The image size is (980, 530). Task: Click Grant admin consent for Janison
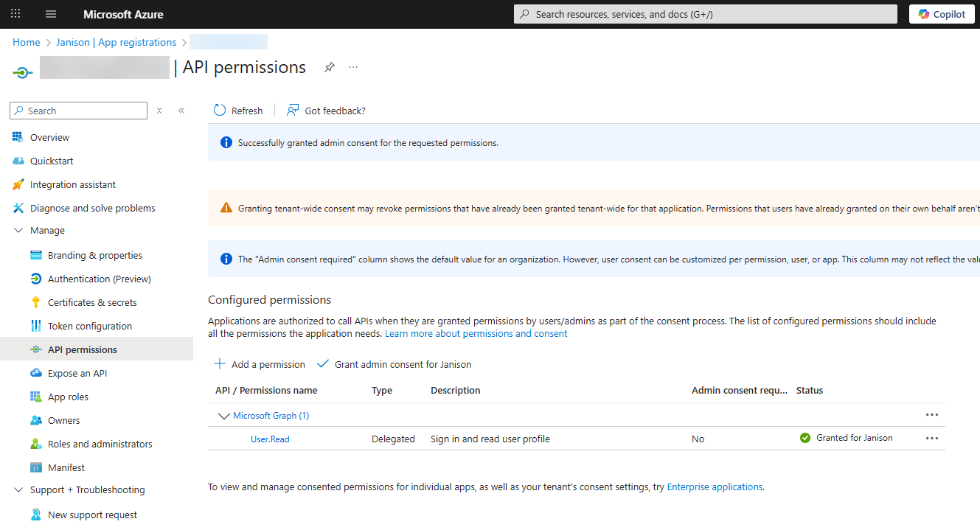pos(394,364)
